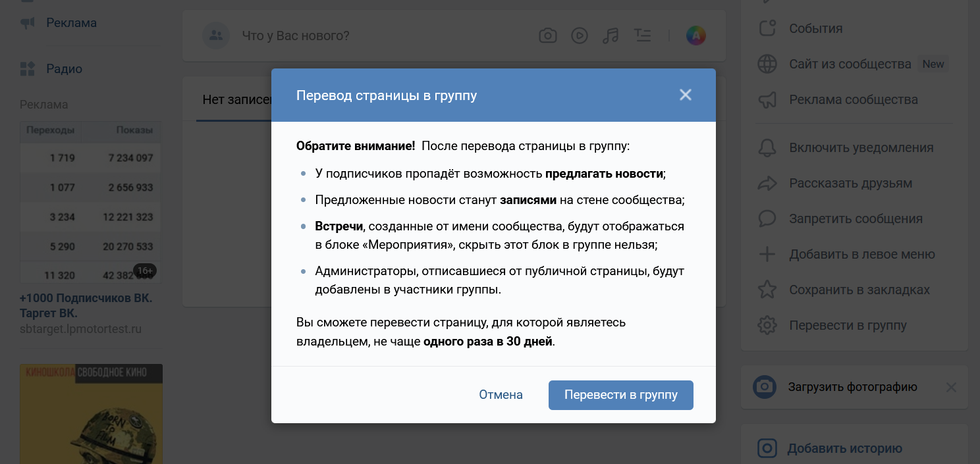Attach a video with the play icon

580,36
